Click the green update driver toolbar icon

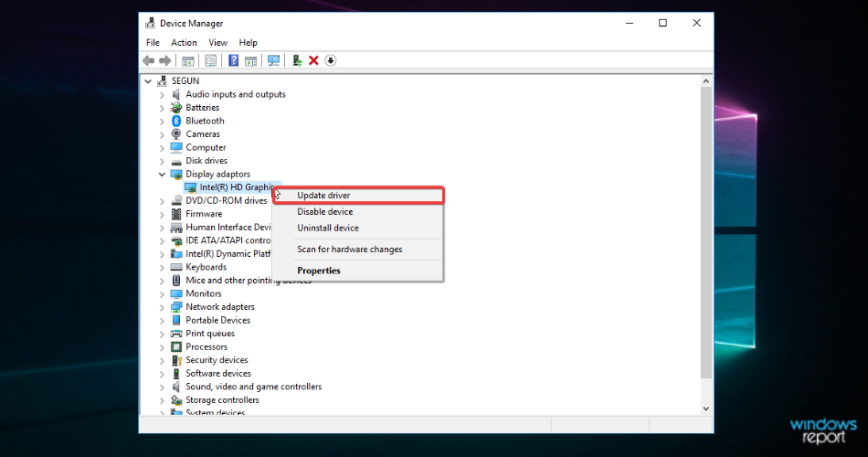pos(297,60)
